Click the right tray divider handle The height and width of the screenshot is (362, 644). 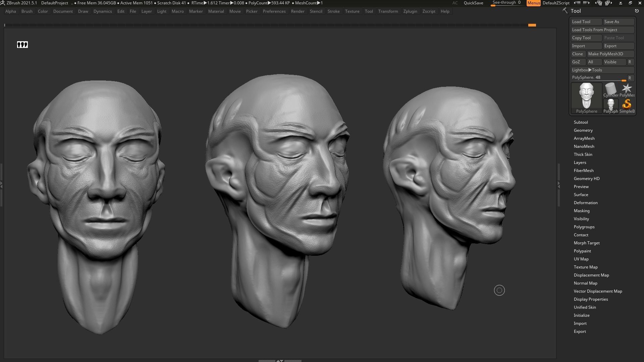click(x=558, y=185)
